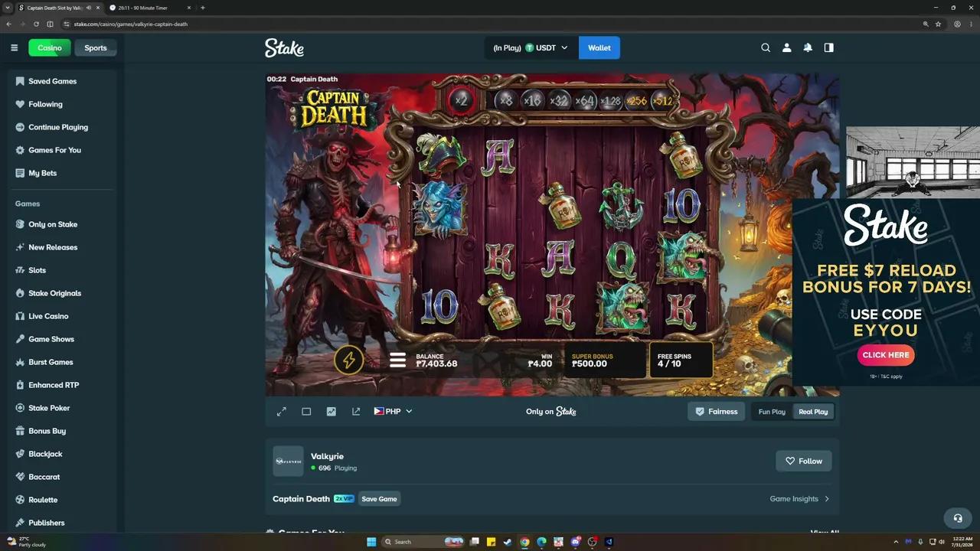The image size is (980, 551).
Task: Select the Casino tab
Action: pyautogui.click(x=50, y=47)
